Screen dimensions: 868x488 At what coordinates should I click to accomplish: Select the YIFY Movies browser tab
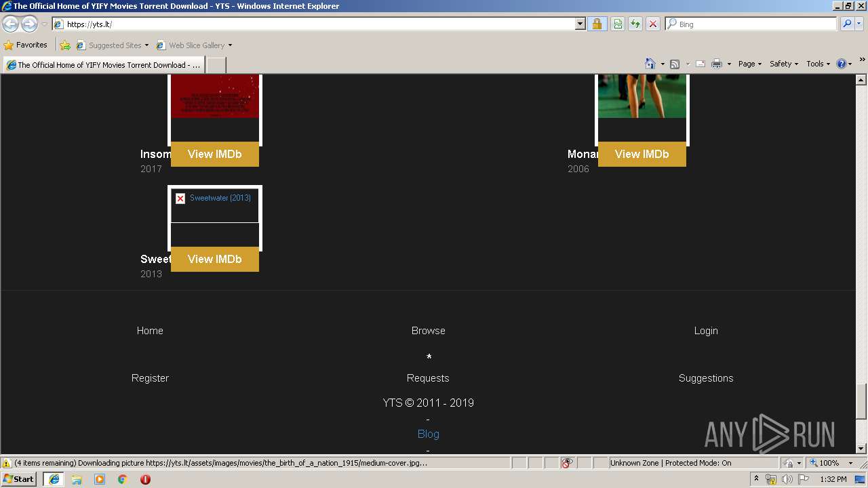[104, 65]
